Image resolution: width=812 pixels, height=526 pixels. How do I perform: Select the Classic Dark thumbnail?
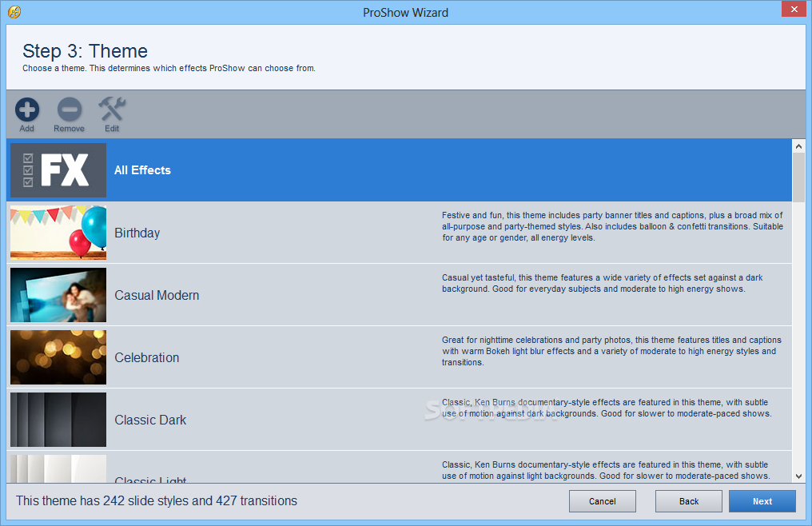coord(58,419)
